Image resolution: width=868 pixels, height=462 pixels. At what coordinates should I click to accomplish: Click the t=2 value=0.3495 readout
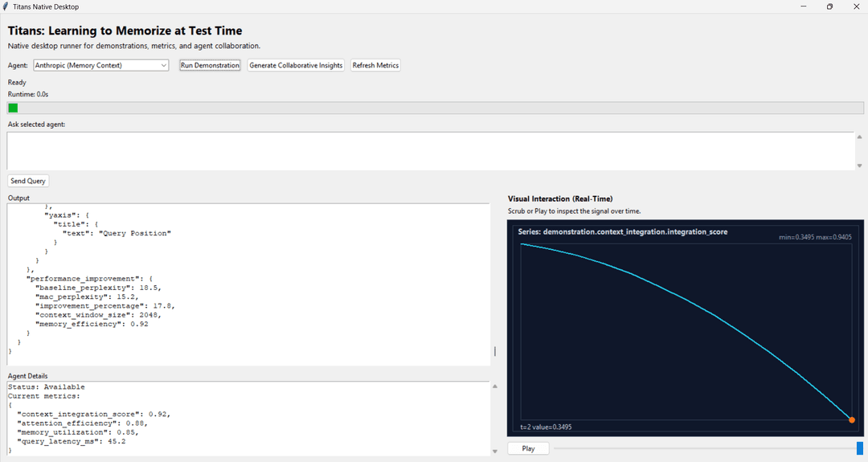tap(546, 427)
